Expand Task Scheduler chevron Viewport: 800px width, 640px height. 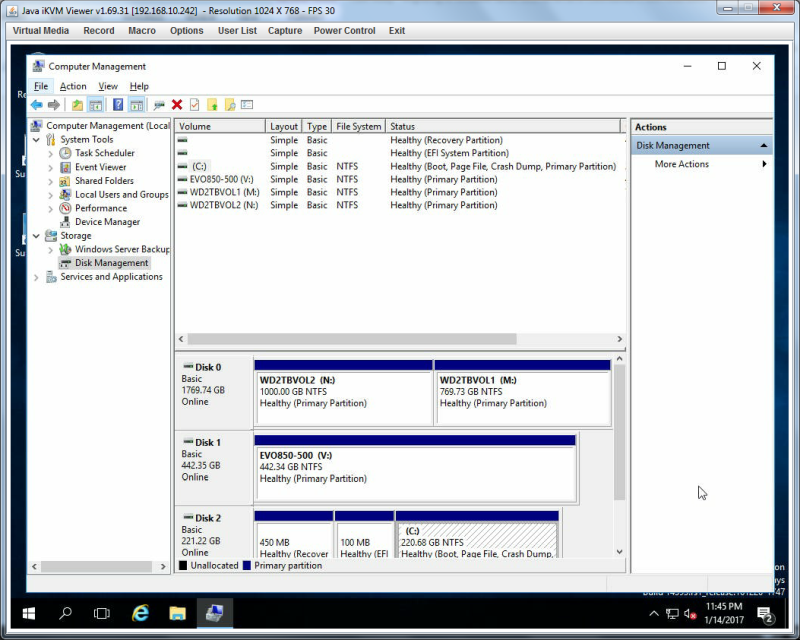[x=51, y=153]
